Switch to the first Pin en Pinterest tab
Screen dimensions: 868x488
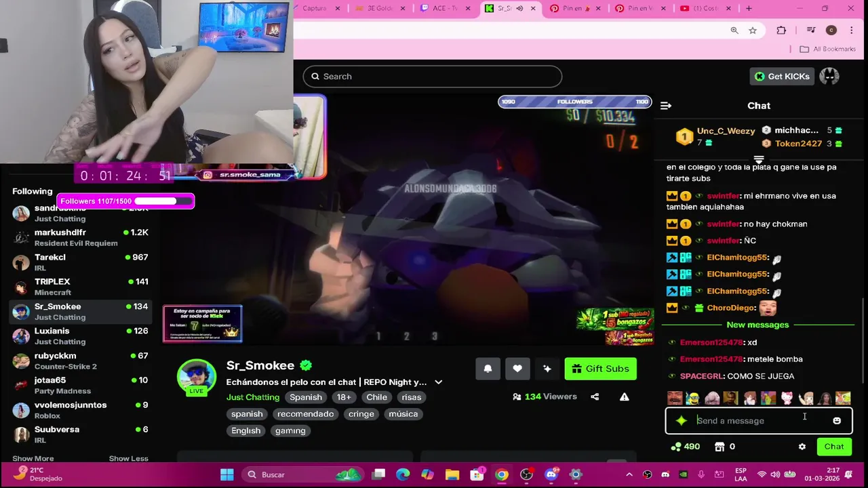point(575,8)
